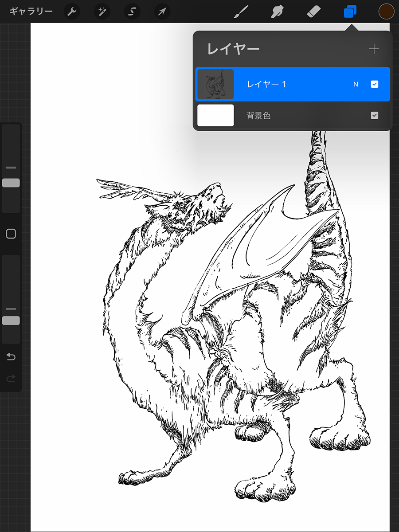Image resolution: width=399 pixels, height=532 pixels.
Task: Click the undo arrow
Action: pyautogui.click(x=11, y=357)
